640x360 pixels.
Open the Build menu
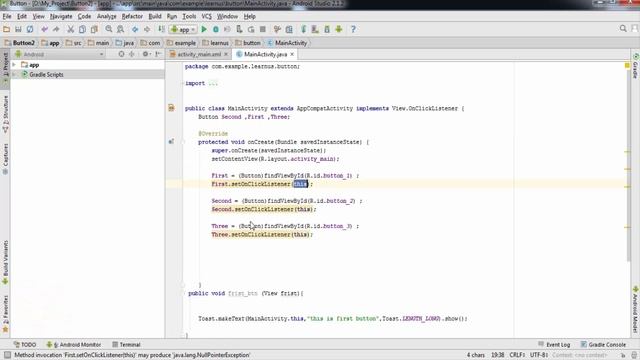[x=155, y=16]
